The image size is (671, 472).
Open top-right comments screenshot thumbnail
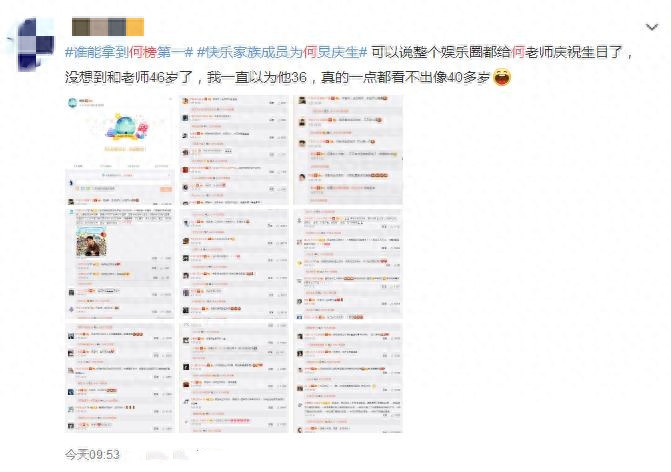point(348,150)
